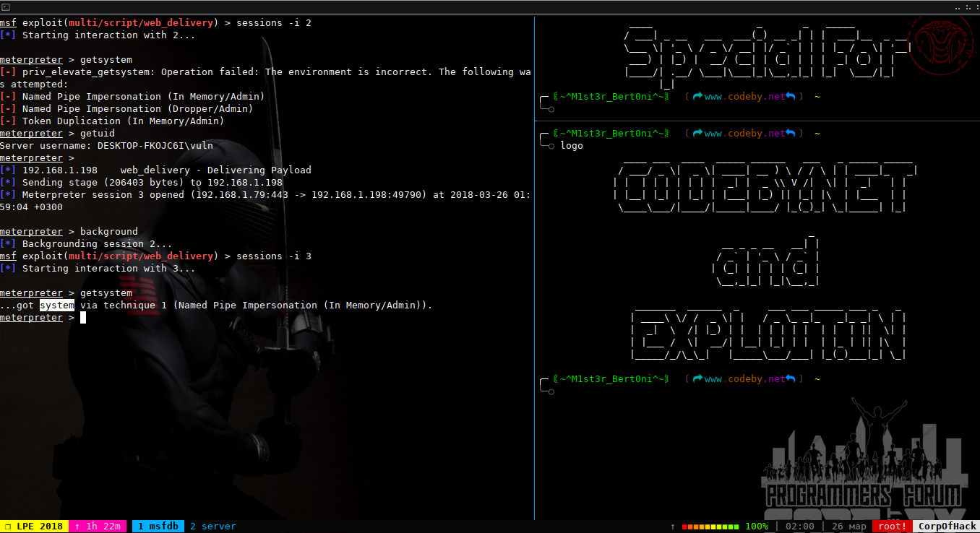
Task: Click the www.codeby.net link below the ASCII logo
Action: [x=744, y=378]
